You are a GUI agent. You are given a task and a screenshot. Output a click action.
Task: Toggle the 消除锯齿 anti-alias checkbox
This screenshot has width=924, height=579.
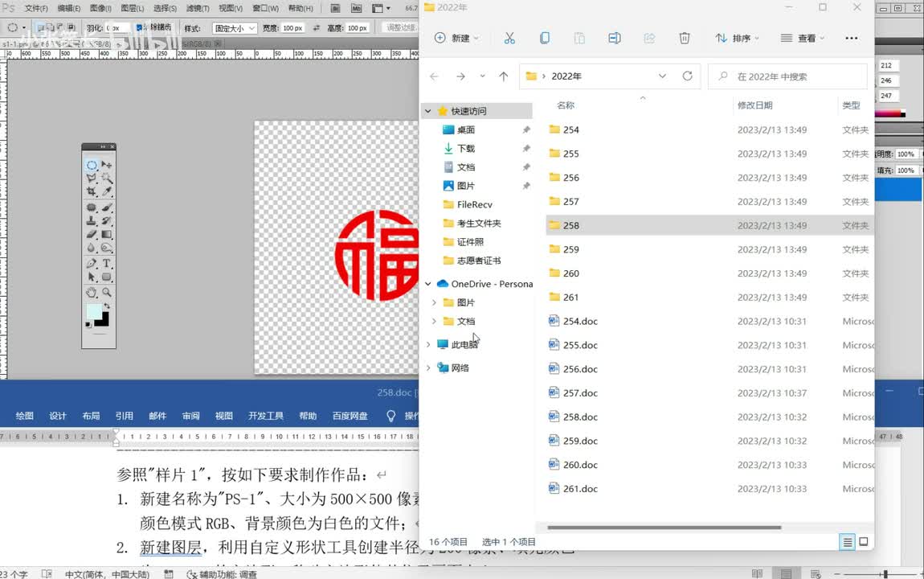point(139,27)
